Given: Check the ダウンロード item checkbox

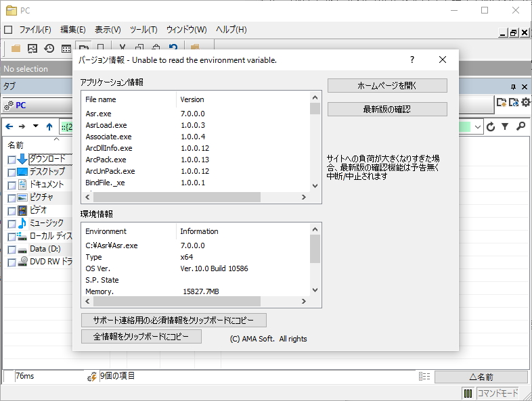Looking at the screenshot, I should (x=12, y=160).
